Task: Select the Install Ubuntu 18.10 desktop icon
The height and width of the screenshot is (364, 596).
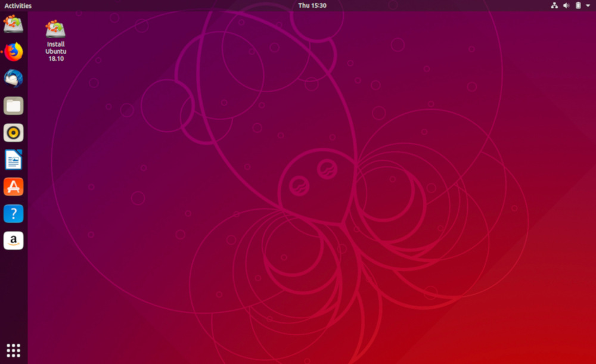Action: point(55,29)
